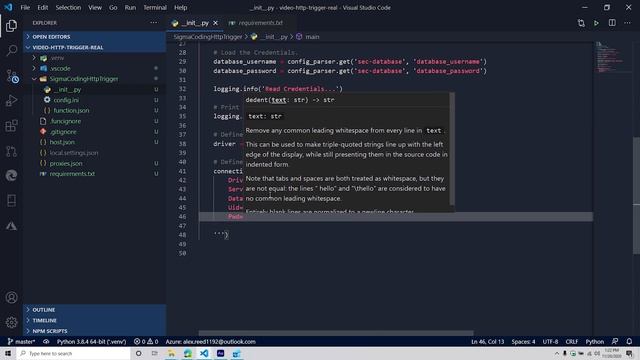
Task: Open the Accounts icon in activity bar
Action: coord(11,298)
